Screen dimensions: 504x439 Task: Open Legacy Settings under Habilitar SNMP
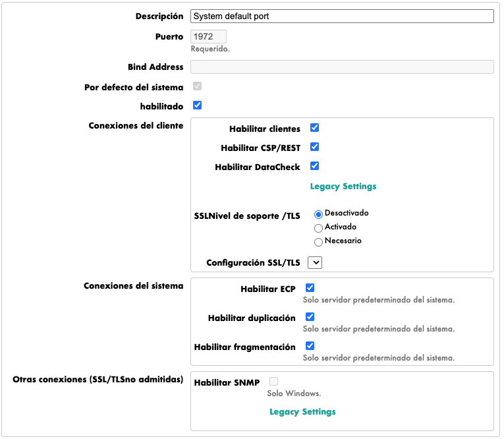click(302, 412)
